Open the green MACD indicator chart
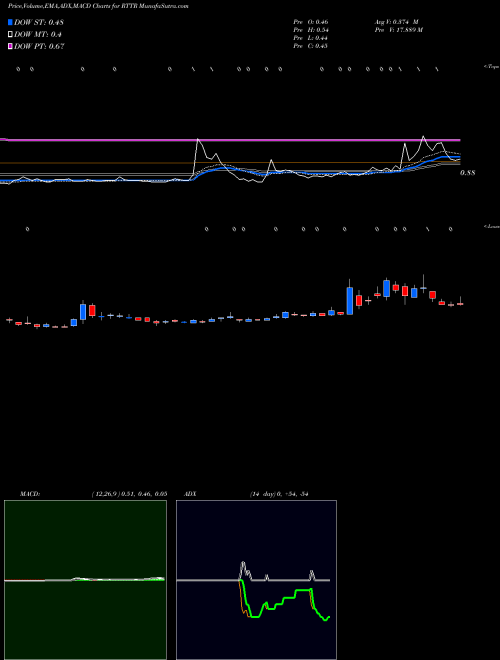 coord(85,580)
